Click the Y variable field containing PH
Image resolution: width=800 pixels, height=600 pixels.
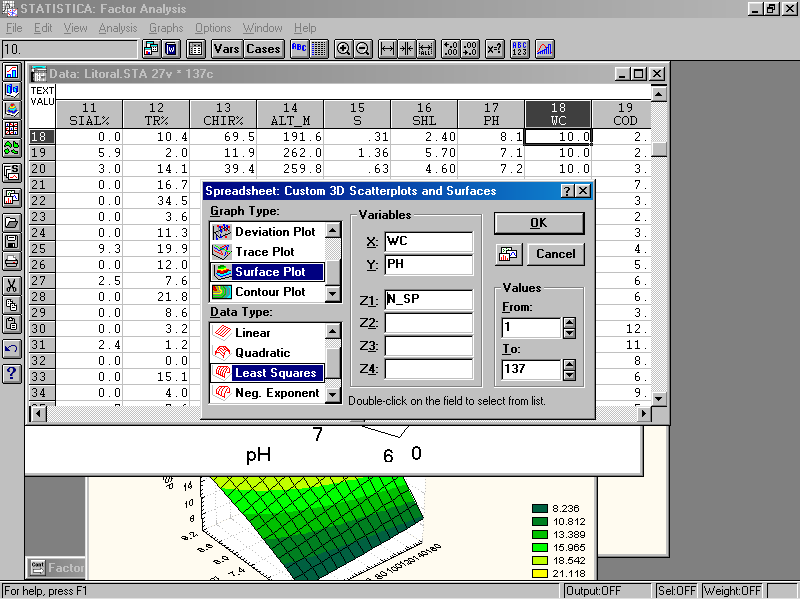[x=429, y=265]
